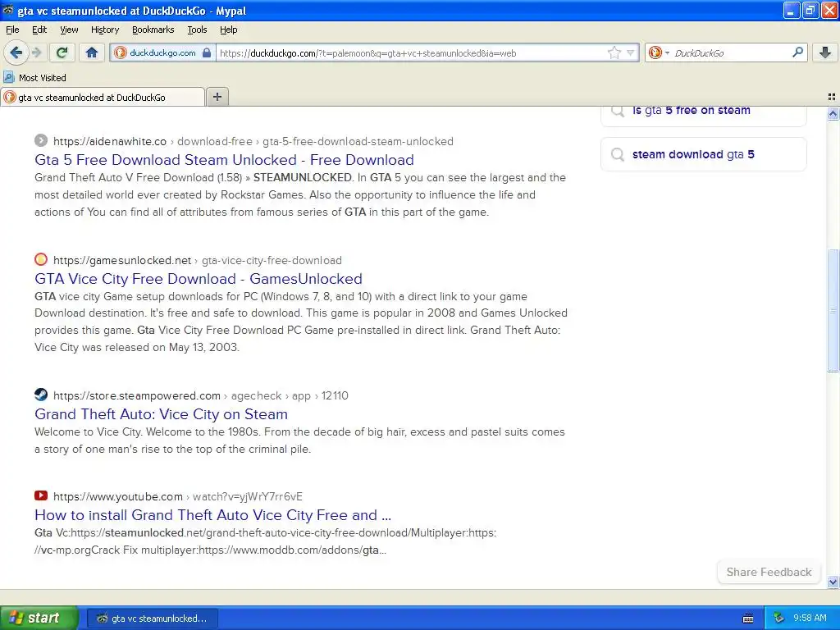The image size is (840, 630).
Task: Click the page vertical scrollbar thumb
Action: tap(833, 310)
